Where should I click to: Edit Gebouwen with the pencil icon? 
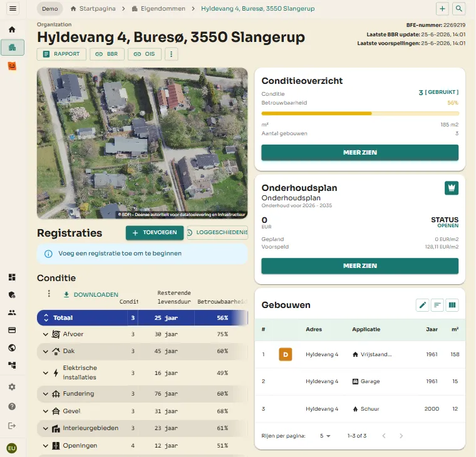click(422, 305)
